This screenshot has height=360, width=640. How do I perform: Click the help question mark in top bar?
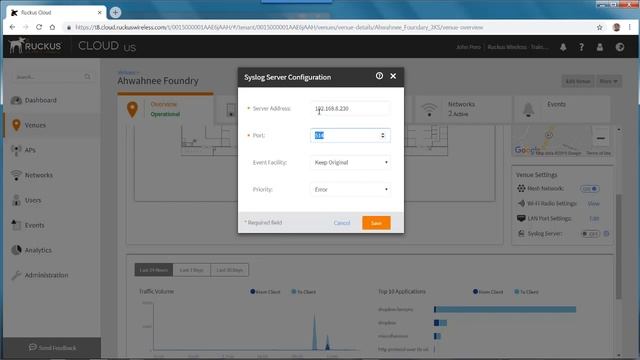581,47
